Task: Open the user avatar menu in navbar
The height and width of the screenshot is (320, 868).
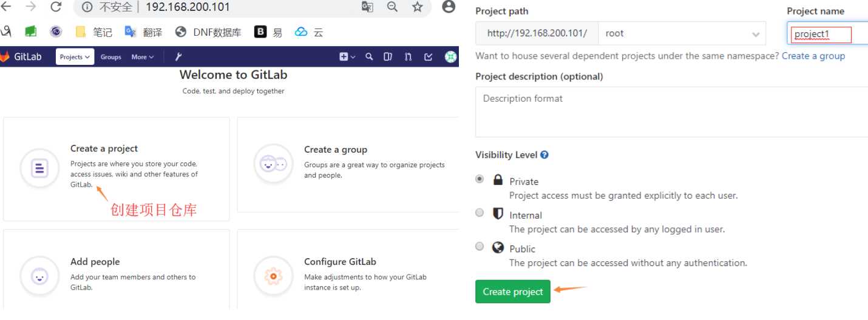Action: click(x=451, y=57)
